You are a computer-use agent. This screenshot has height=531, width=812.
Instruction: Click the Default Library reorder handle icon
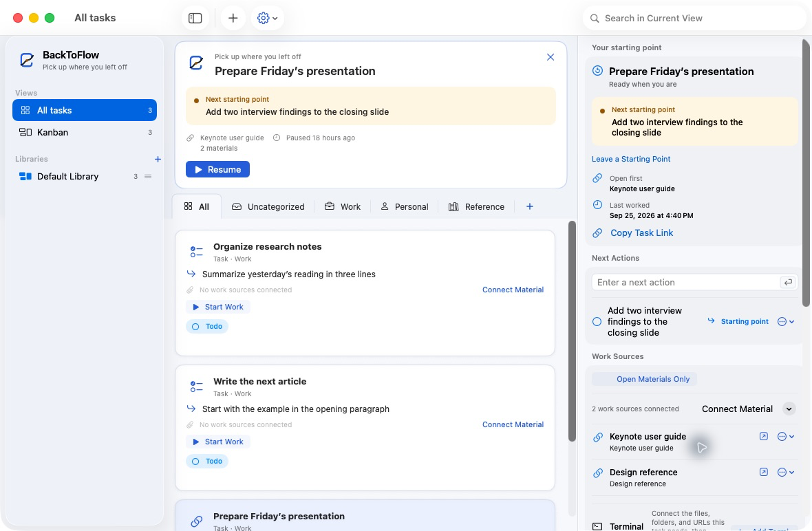tap(148, 177)
